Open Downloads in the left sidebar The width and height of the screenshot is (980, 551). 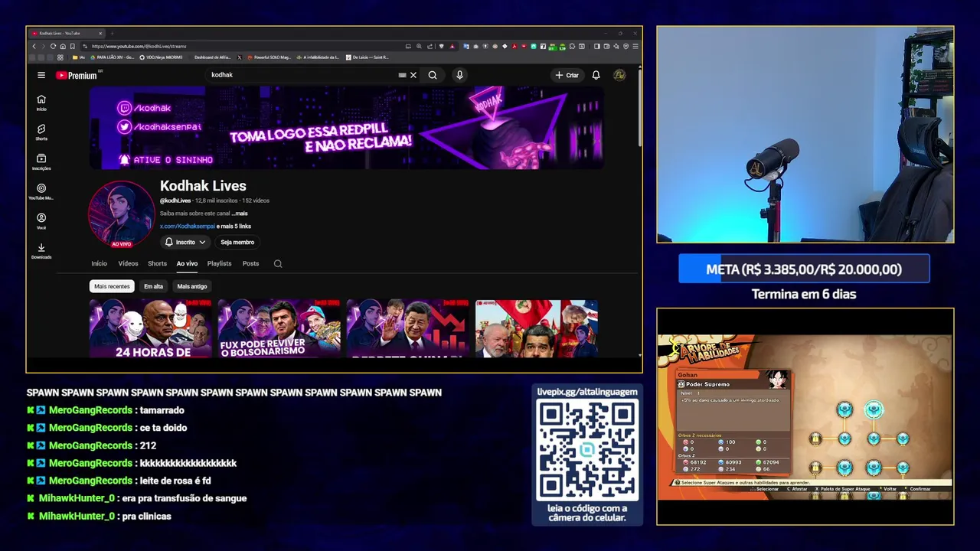(x=41, y=251)
